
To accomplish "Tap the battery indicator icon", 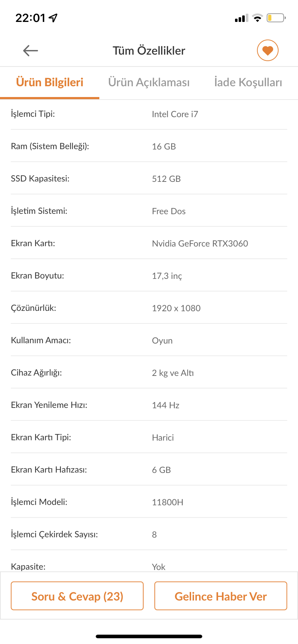I will click(276, 18).
